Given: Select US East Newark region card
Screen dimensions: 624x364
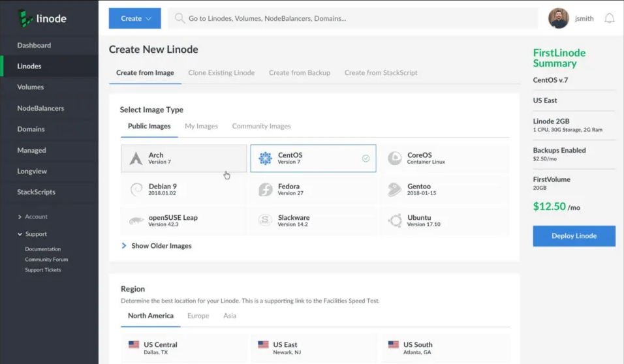Looking at the screenshot, I should tap(313, 348).
